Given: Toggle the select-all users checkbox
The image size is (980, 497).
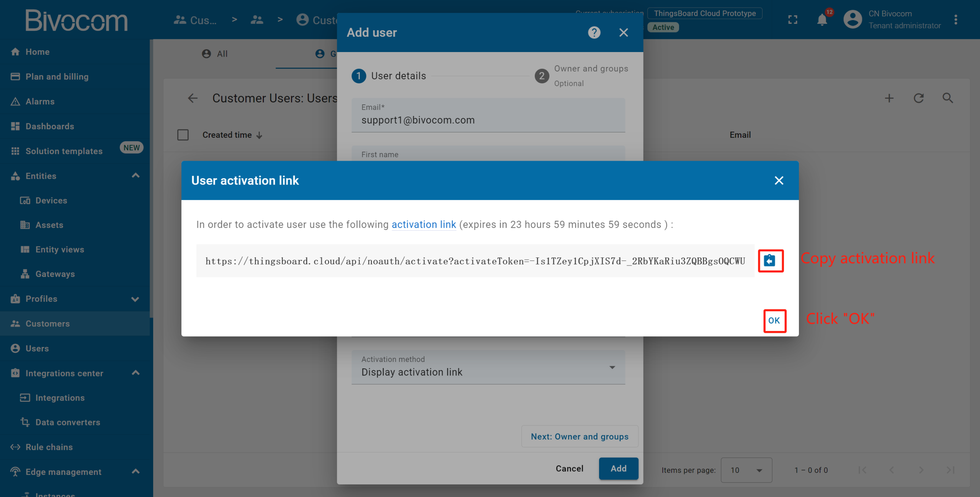Looking at the screenshot, I should point(183,135).
